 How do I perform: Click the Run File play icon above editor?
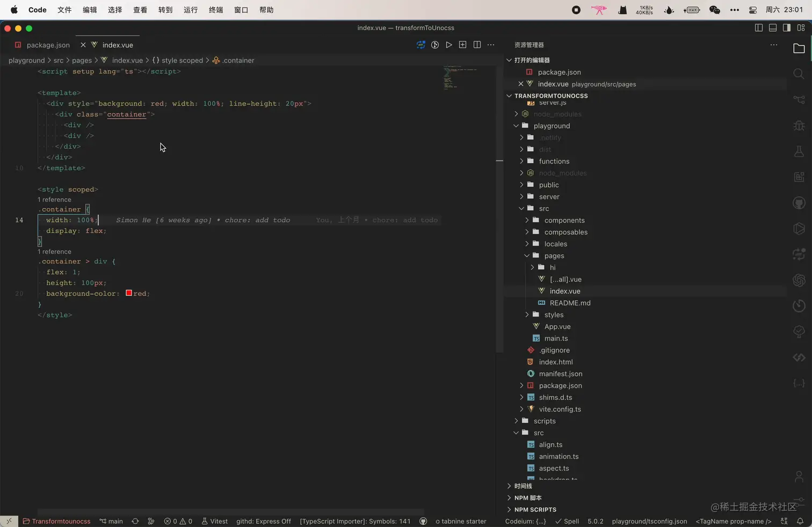(x=449, y=45)
